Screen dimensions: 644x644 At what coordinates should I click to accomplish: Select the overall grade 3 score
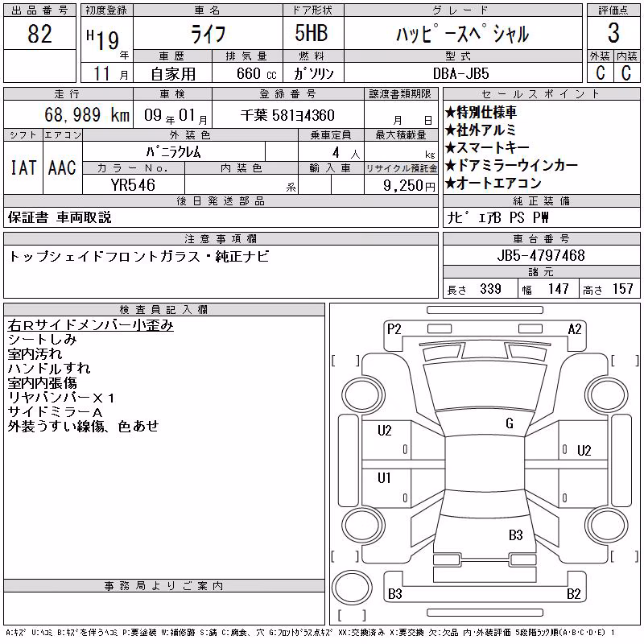click(x=613, y=33)
